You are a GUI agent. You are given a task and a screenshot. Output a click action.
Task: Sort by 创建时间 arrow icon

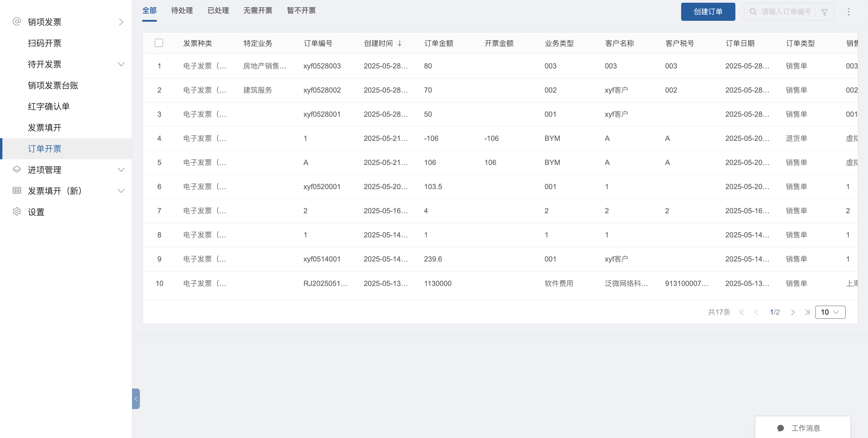(x=400, y=43)
